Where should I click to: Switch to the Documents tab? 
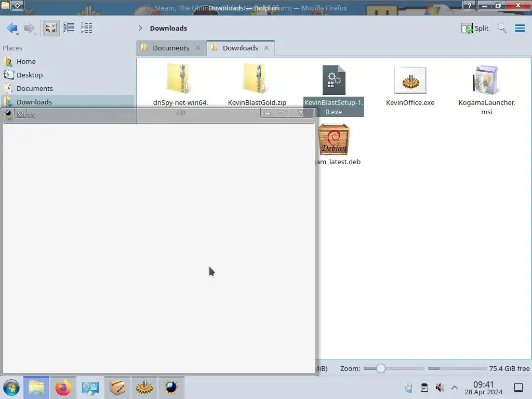click(x=171, y=48)
